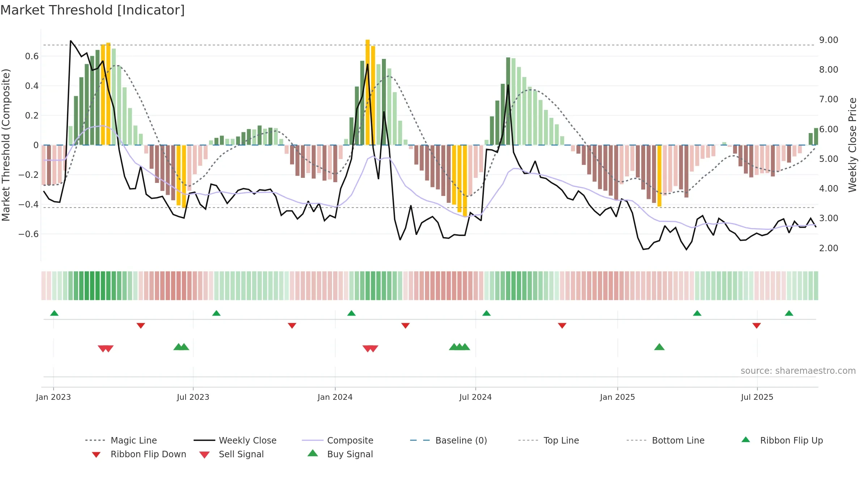
Task: Click the −0.6 left axis tick label
Action: tap(29, 234)
